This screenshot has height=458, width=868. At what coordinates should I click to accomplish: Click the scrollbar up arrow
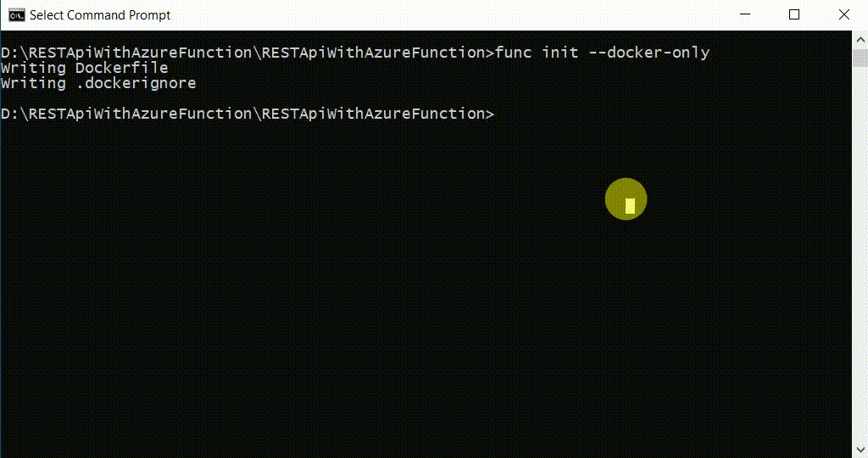pyautogui.click(x=860, y=39)
